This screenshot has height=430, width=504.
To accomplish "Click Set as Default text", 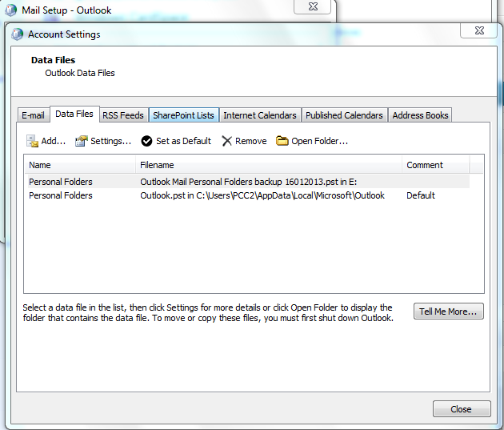I will (183, 141).
